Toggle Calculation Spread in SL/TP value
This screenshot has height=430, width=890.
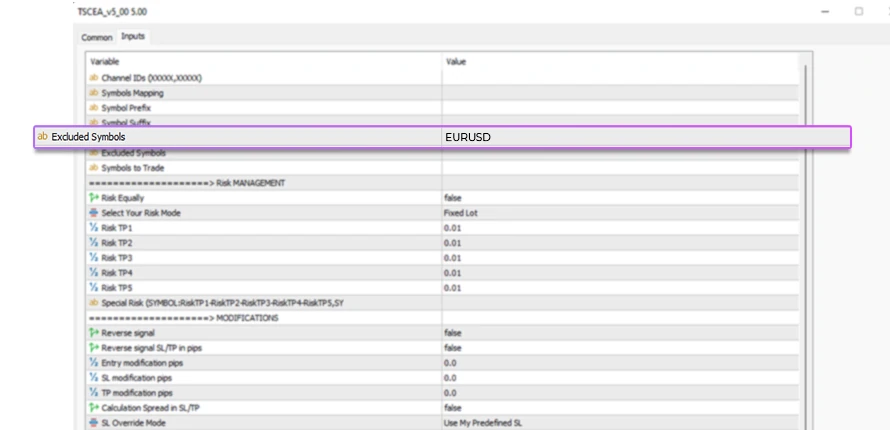coord(453,408)
